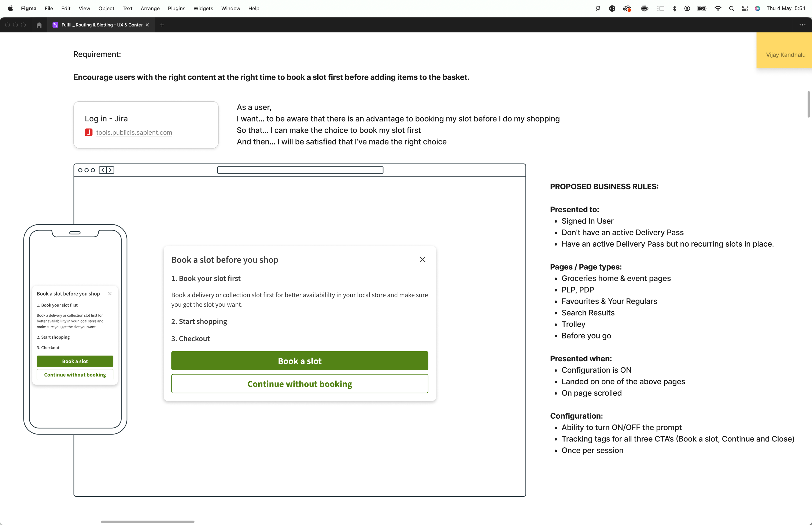Open the tools.publicis.sapient.com Jira link
Viewport: 812px width, 525px height.
tap(134, 132)
